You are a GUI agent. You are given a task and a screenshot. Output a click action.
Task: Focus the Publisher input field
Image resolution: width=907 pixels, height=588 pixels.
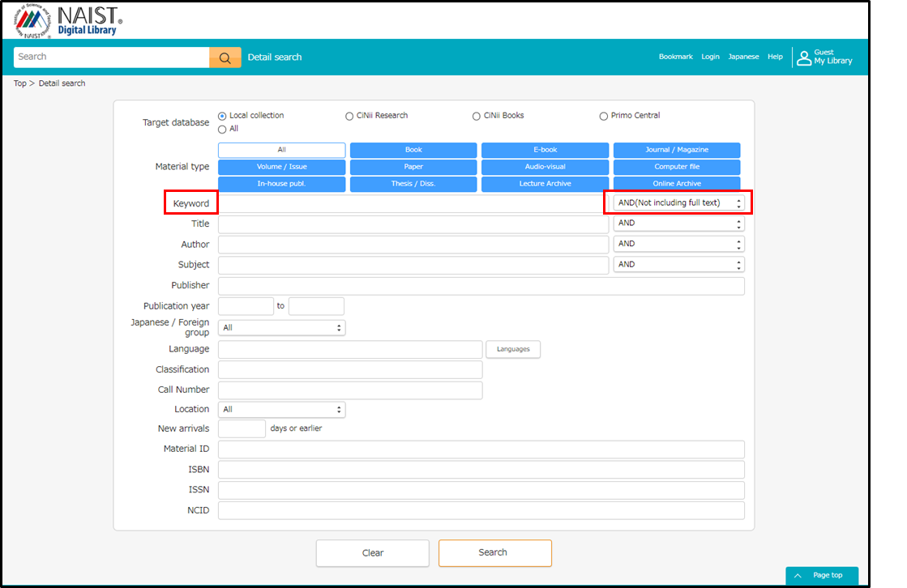(x=481, y=286)
